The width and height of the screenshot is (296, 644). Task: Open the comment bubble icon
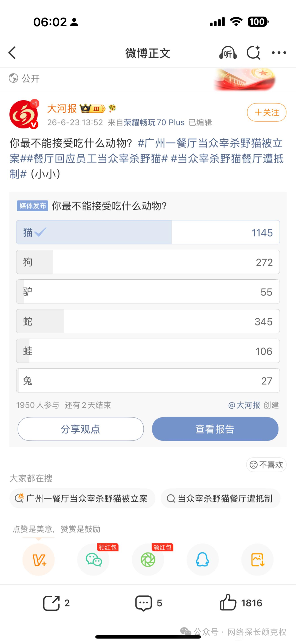[144, 603]
